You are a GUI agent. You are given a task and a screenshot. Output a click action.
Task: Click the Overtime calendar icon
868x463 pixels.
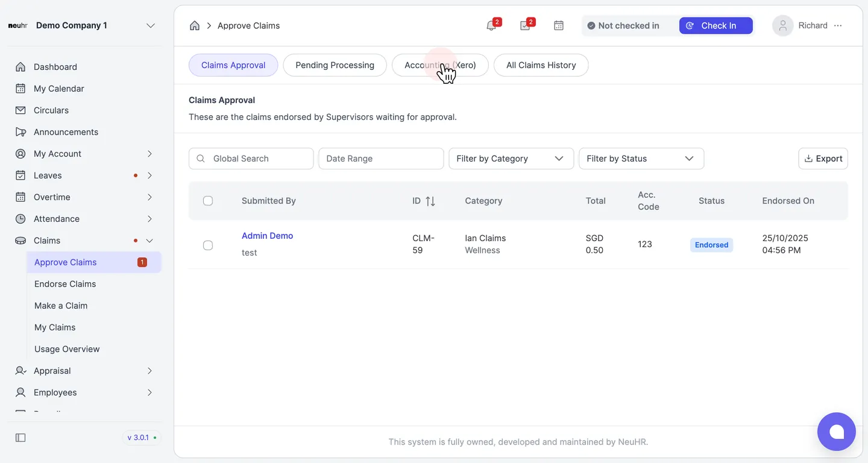coord(20,197)
